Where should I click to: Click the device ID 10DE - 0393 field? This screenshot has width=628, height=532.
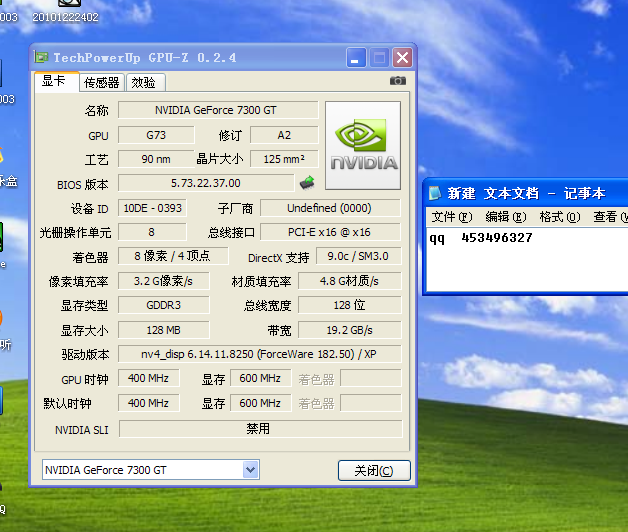tap(152, 208)
